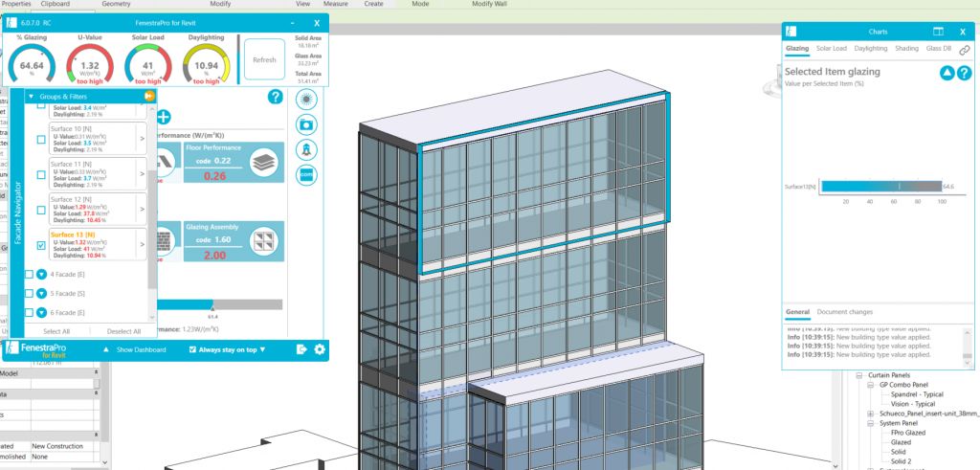Click the lighthouse icon button
Image resolution: width=980 pixels, height=470 pixels.
tap(306, 150)
